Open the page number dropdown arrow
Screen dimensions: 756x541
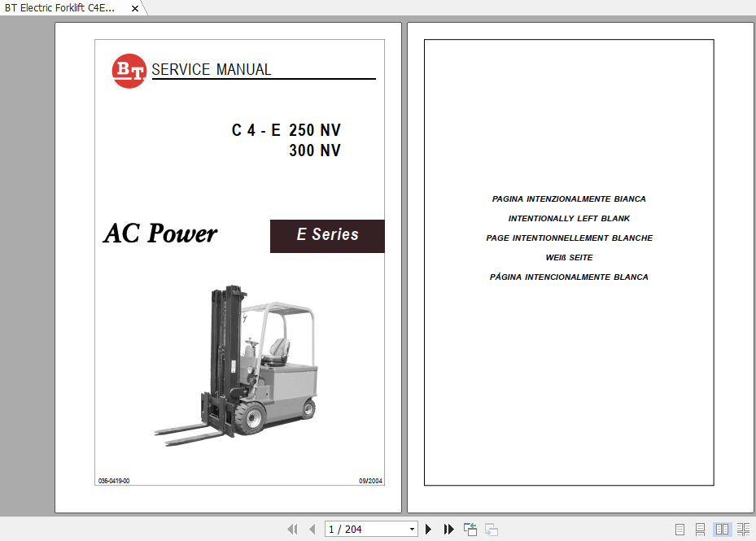412,530
